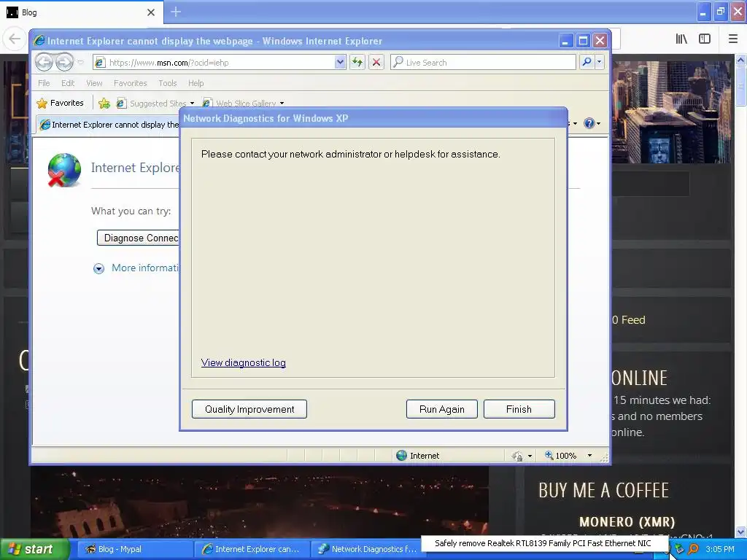Click the Safely Remove Hardware tray icon
Screen dimensions: 747x560
point(679,549)
